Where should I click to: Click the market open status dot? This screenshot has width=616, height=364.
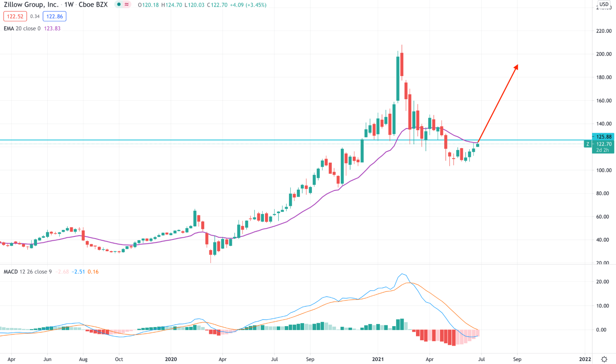[x=119, y=5]
